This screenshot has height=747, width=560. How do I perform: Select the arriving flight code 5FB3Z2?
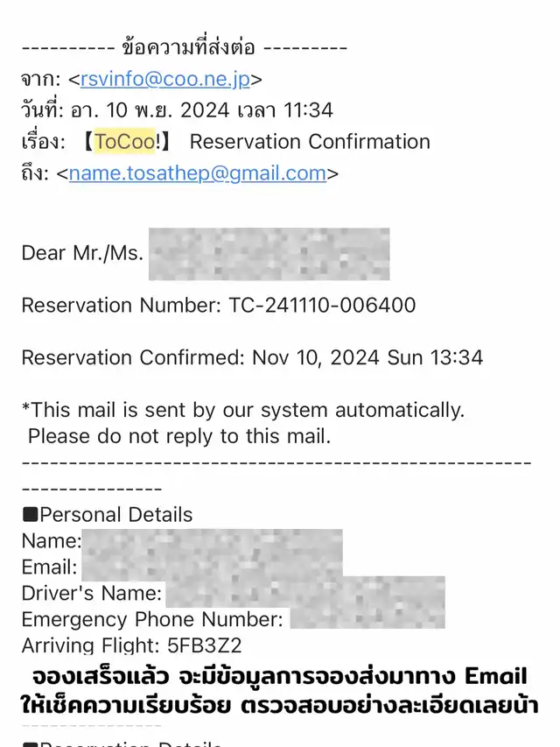coord(206,646)
